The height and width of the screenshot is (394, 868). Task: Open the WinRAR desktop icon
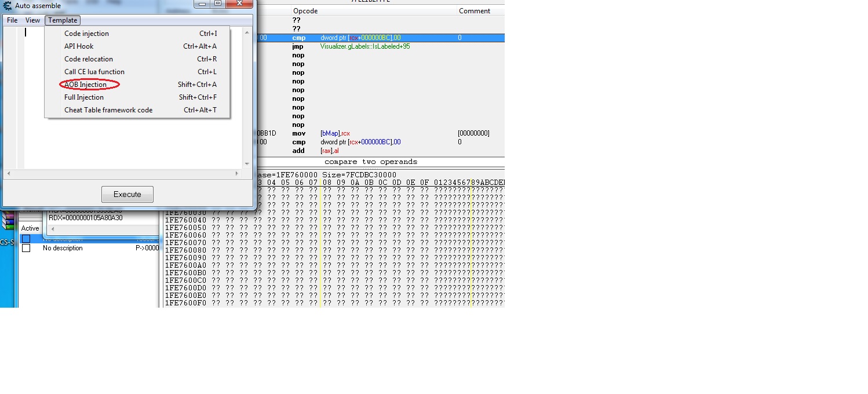click(x=8, y=221)
